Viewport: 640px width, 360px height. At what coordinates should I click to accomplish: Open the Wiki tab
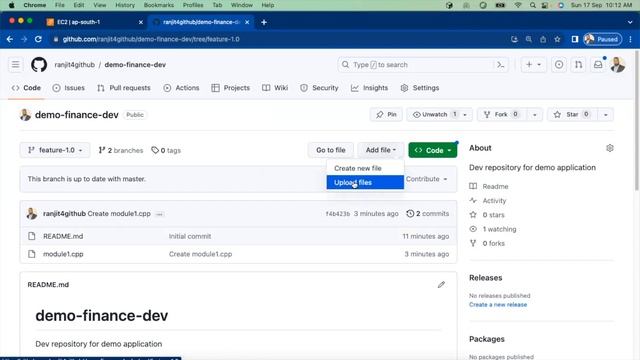click(275, 88)
